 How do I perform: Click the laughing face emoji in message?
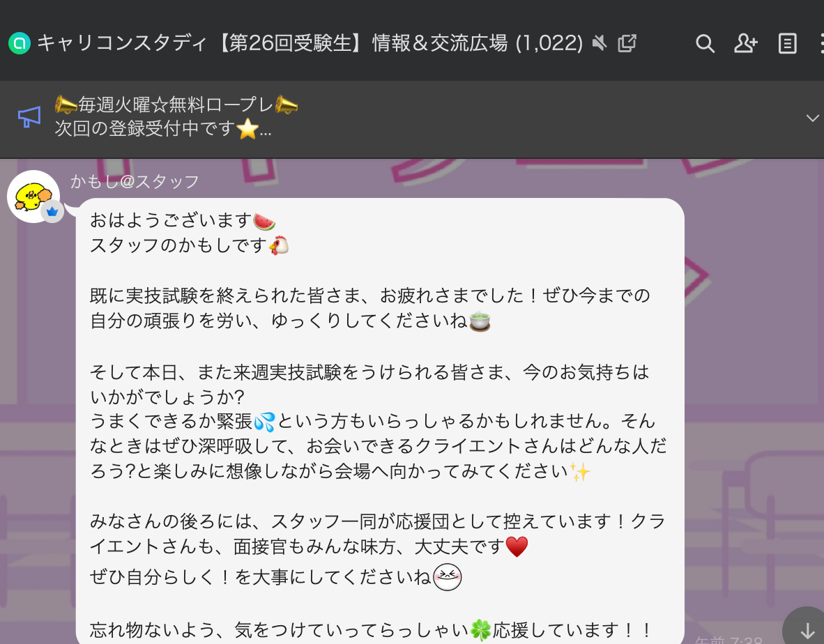click(448, 577)
